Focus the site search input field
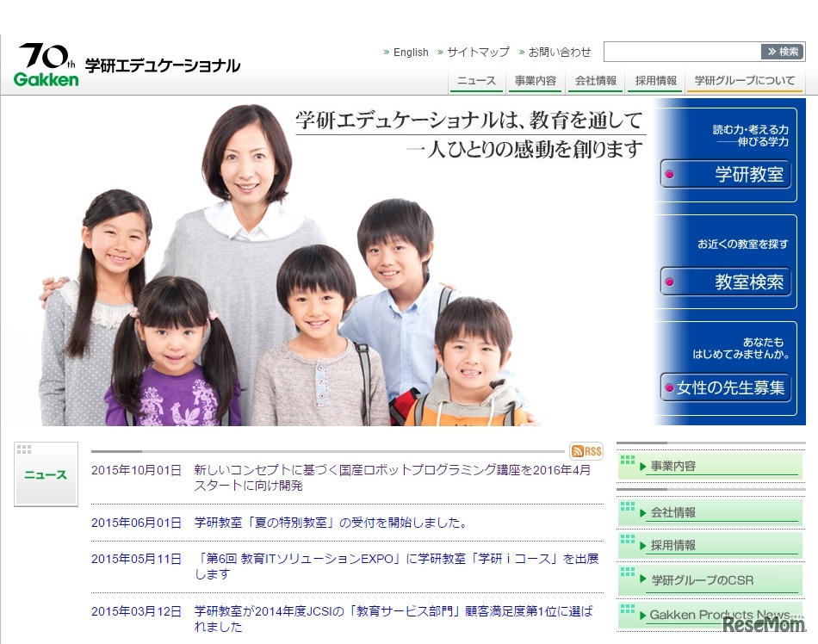The height and width of the screenshot is (644, 818). [682, 52]
